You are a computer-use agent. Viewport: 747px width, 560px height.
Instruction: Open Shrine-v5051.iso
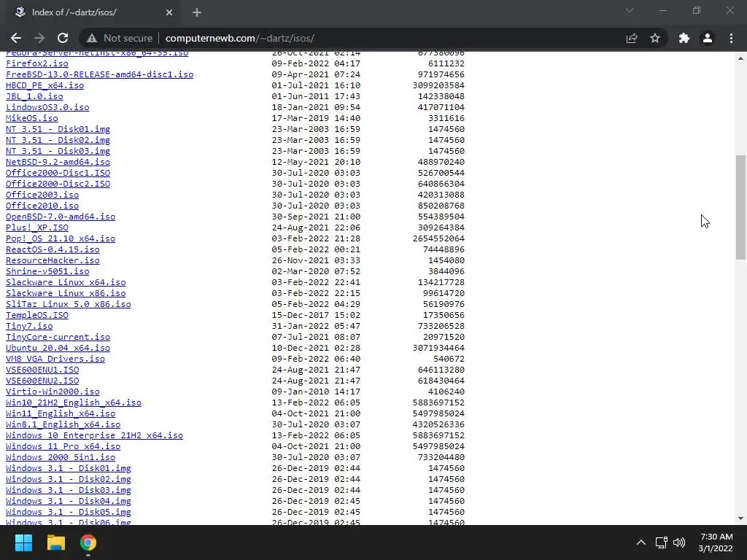pos(47,271)
